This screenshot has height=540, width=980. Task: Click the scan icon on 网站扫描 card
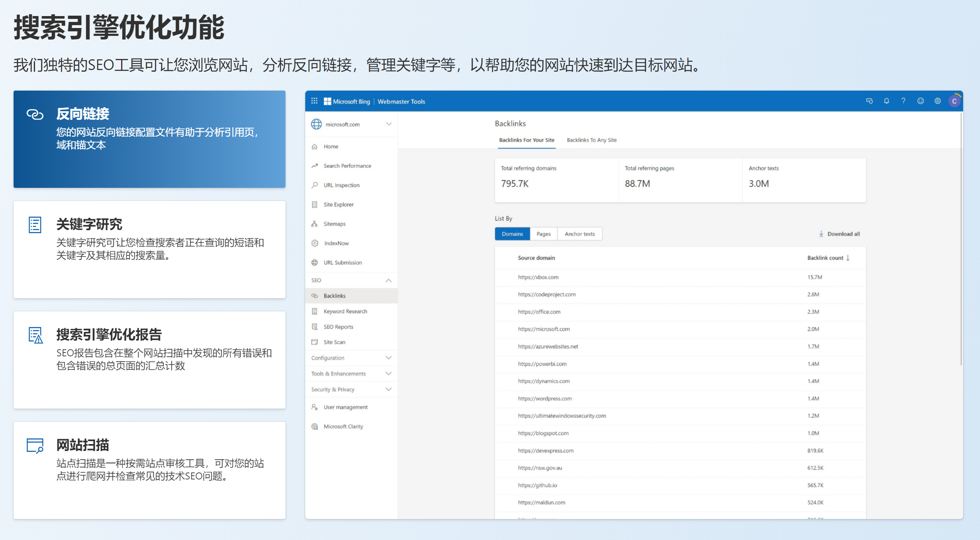(x=35, y=446)
